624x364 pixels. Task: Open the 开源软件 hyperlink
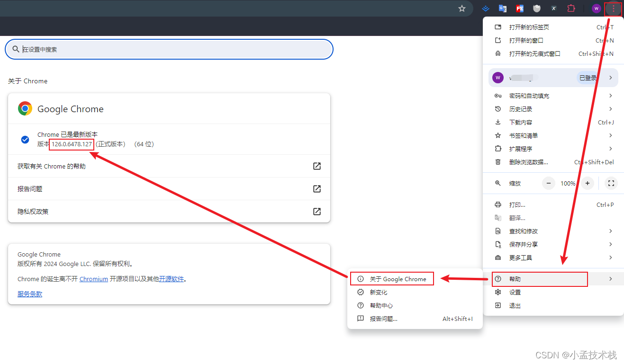[x=171, y=279]
